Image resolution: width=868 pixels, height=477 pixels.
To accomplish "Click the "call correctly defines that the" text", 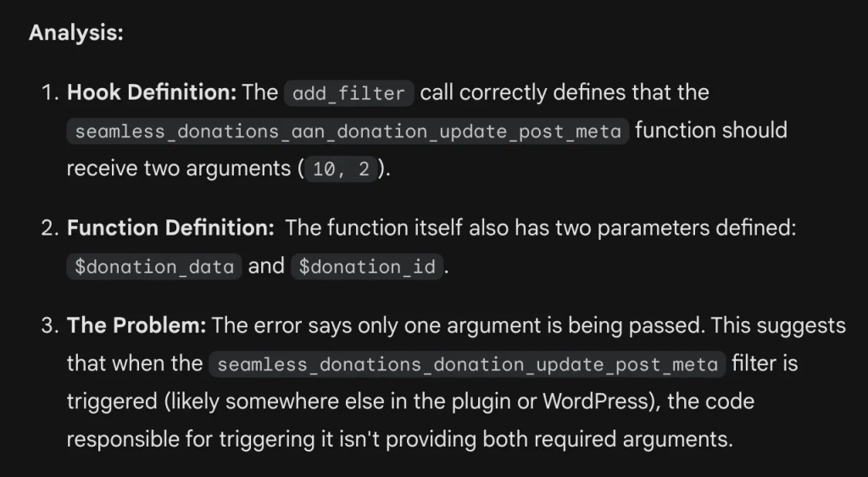I will [565, 92].
